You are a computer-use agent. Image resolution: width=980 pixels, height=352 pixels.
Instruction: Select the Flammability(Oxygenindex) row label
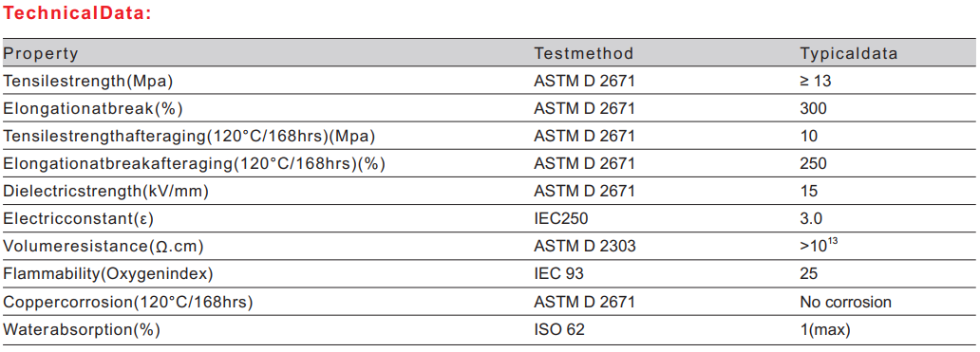[x=109, y=274]
